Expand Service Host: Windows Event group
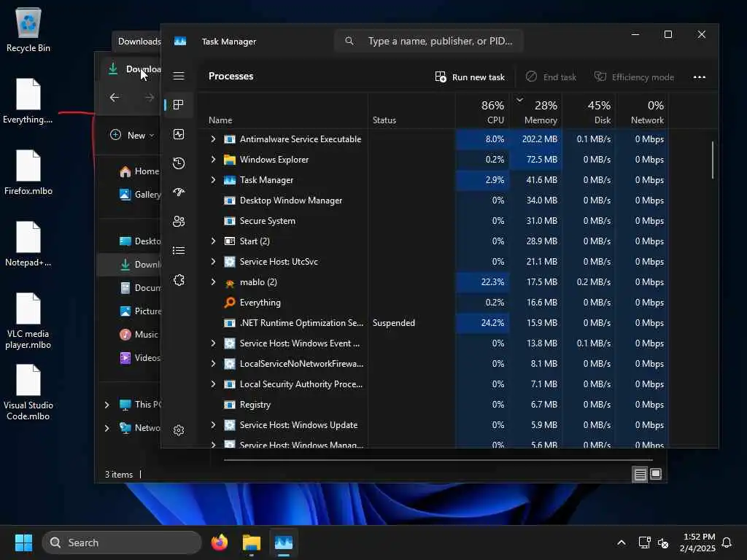This screenshot has width=747, height=560. click(213, 343)
